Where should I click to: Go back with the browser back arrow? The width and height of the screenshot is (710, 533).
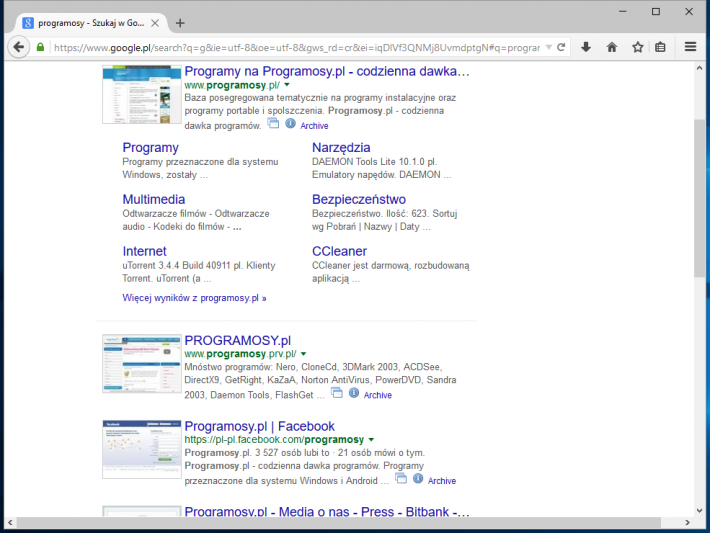coord(19,47)
